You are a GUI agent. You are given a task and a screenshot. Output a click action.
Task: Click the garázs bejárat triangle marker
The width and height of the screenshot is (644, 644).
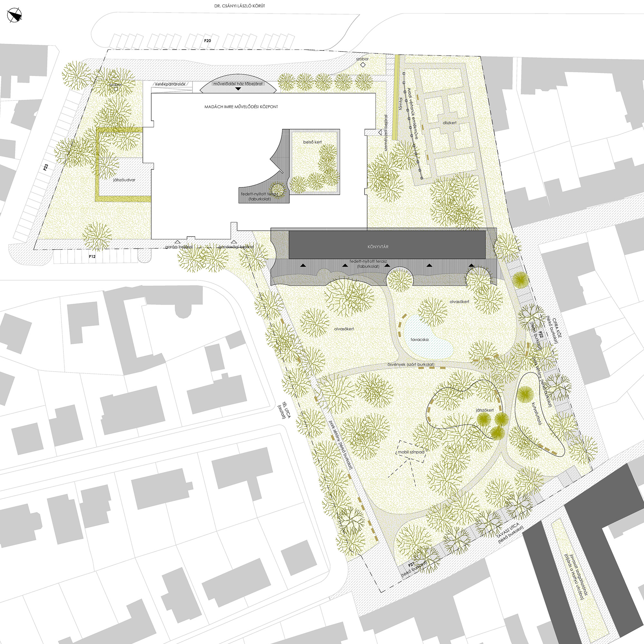[177, 242]
